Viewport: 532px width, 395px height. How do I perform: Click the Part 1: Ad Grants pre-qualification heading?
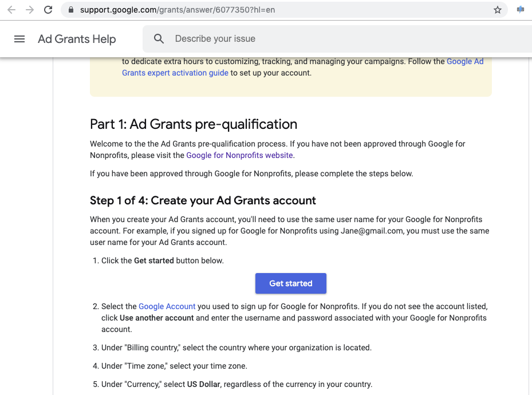(194, 124)
